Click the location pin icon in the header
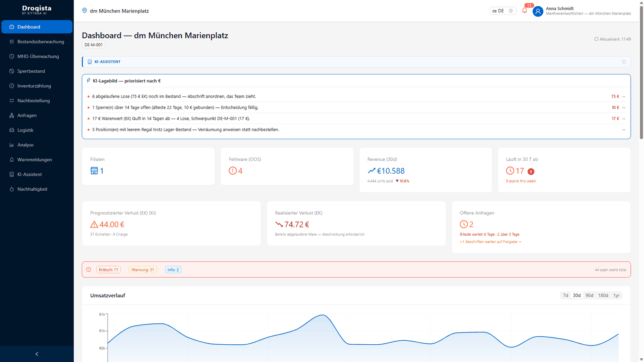This screenshot has height=362, width=644. (x=85, y=11)
